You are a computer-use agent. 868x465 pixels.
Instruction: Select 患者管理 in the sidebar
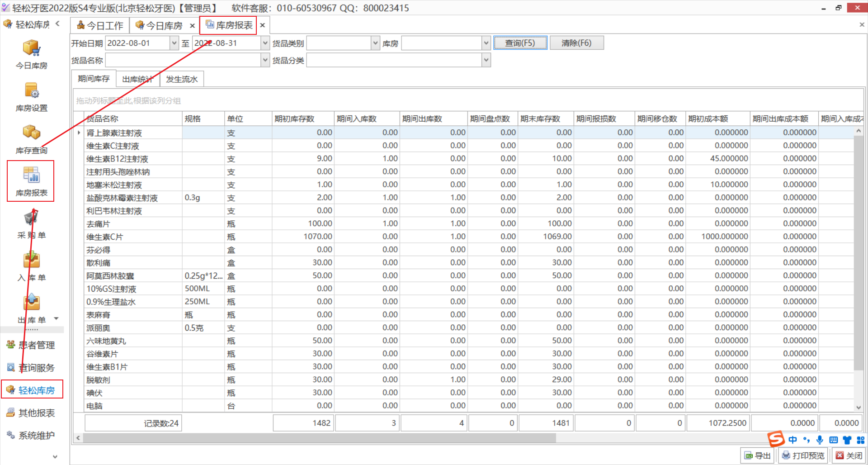[x=31, y=345]
